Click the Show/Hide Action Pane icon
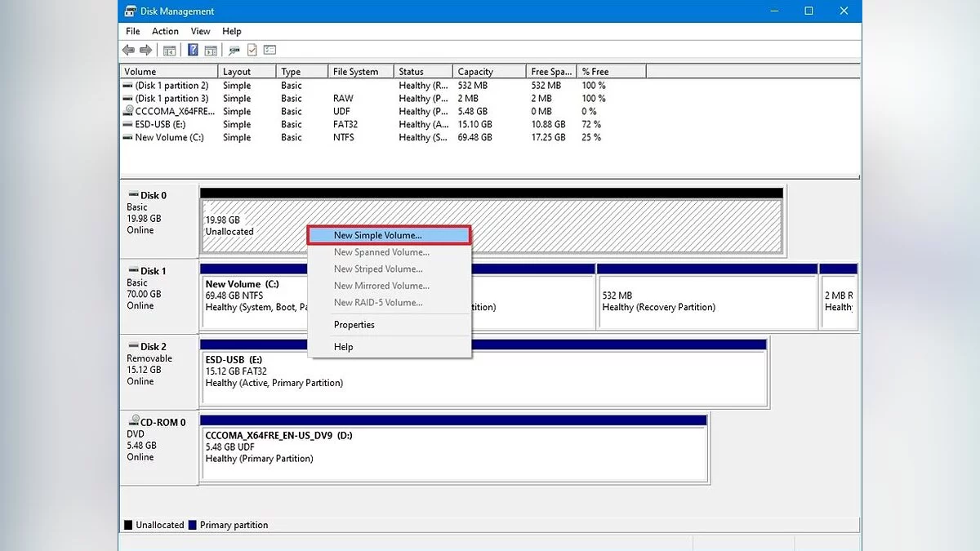 [x=210, y=51]
